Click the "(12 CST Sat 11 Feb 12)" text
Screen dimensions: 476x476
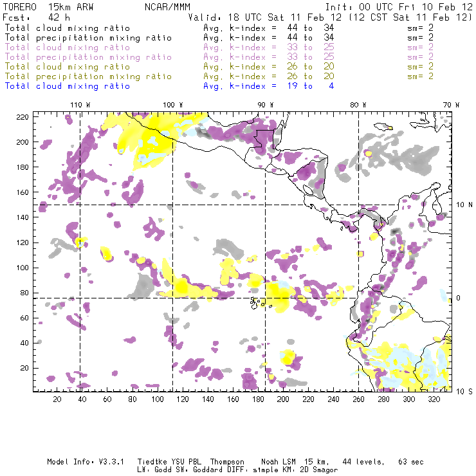(x=410, y=17)
